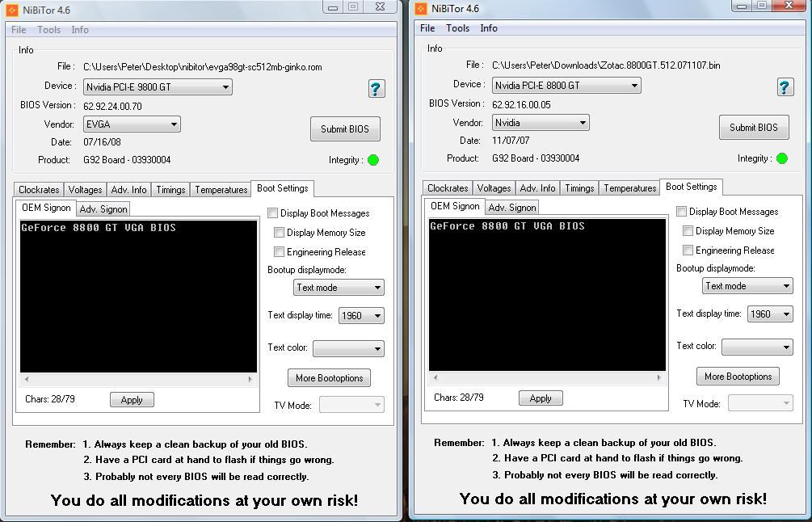The height and width of the screenshot is (522, 812).
Task: Switch to Temperatures tab in right window
Action: tap(629, 188)
